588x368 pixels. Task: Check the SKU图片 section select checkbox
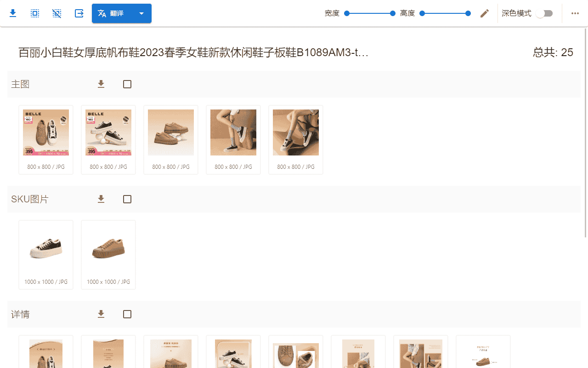(127, 199)
